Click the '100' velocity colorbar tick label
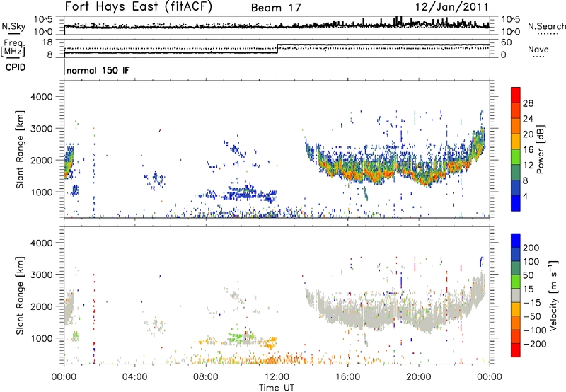The image size is (566, 392). [531, 262]
